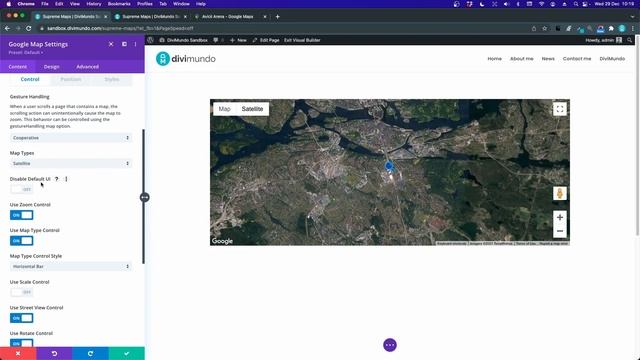This screenshot has width=640, height=360.
Task: Open the Chrome Window menu
Action: [x=181, y=4]
